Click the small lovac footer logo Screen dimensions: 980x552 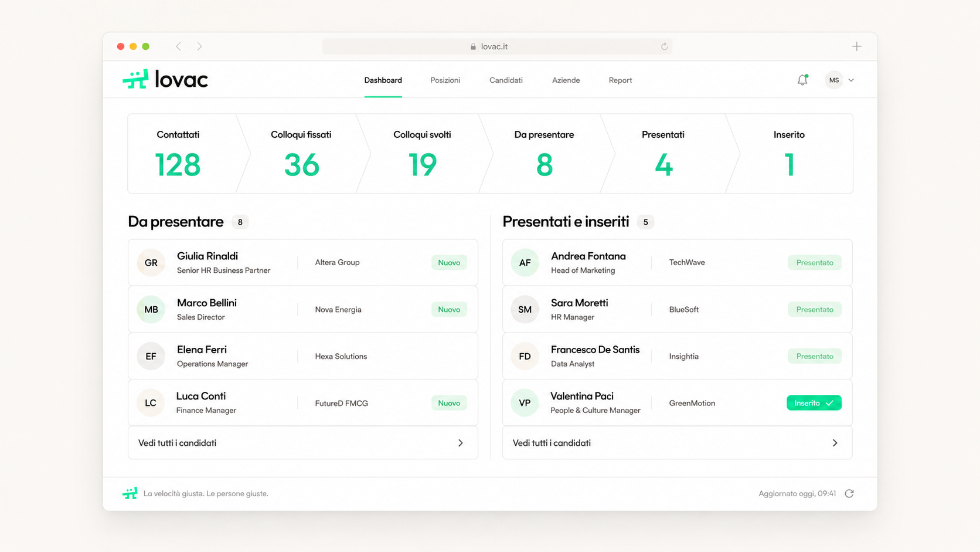point(130,493)
